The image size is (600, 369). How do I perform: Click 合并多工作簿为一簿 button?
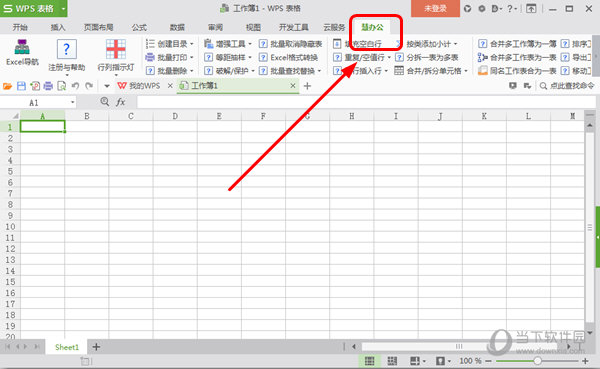(517, 44)
